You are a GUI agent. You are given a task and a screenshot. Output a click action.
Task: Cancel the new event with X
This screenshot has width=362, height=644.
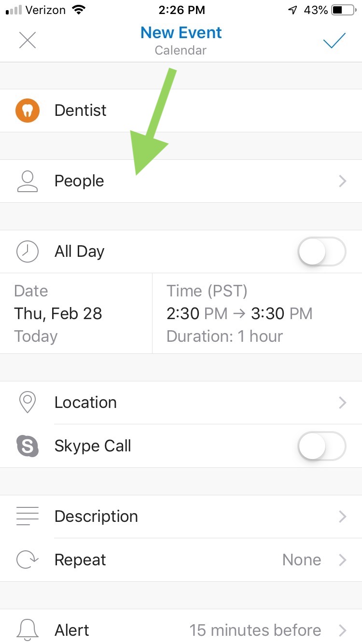point(28,41)
